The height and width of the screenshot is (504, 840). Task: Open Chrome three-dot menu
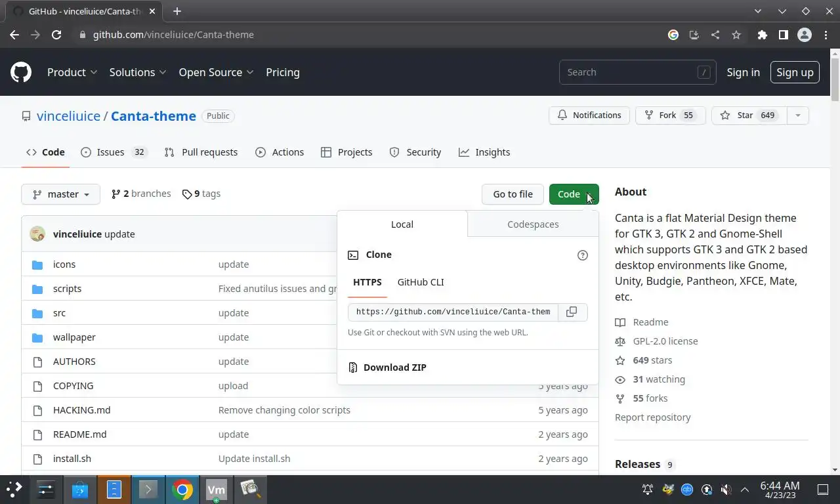(826, 35)
